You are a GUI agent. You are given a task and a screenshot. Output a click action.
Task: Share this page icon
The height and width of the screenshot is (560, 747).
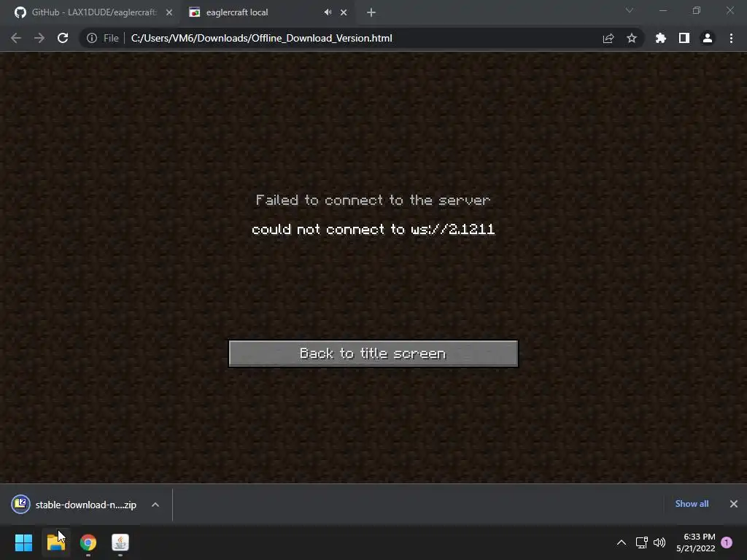[608, 38]
